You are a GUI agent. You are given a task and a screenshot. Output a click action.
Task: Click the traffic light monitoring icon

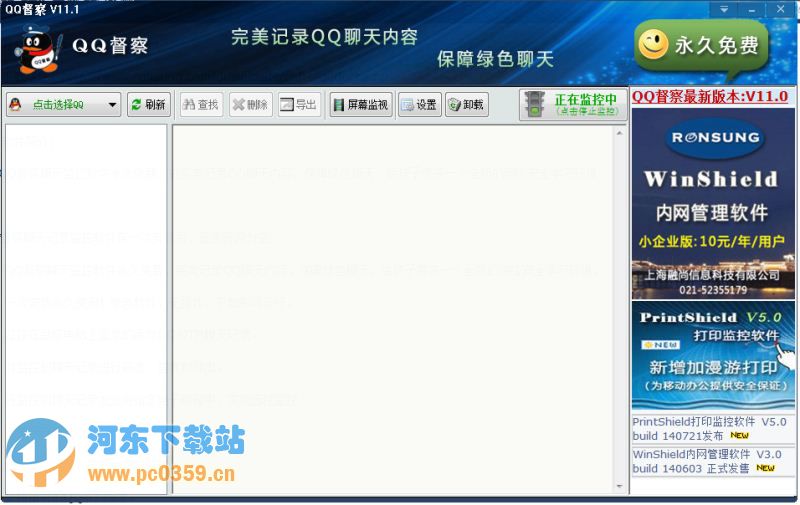[x=535, y=105]
